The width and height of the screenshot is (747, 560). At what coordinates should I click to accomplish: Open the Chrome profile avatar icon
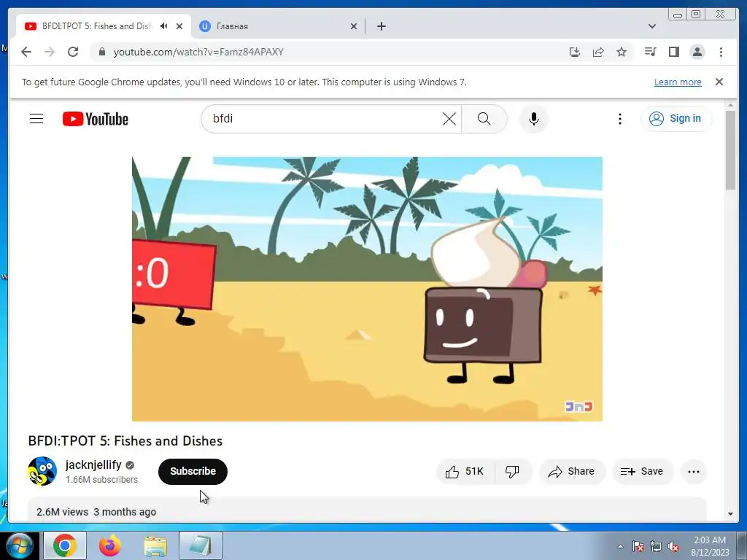[x=697, y=52]
